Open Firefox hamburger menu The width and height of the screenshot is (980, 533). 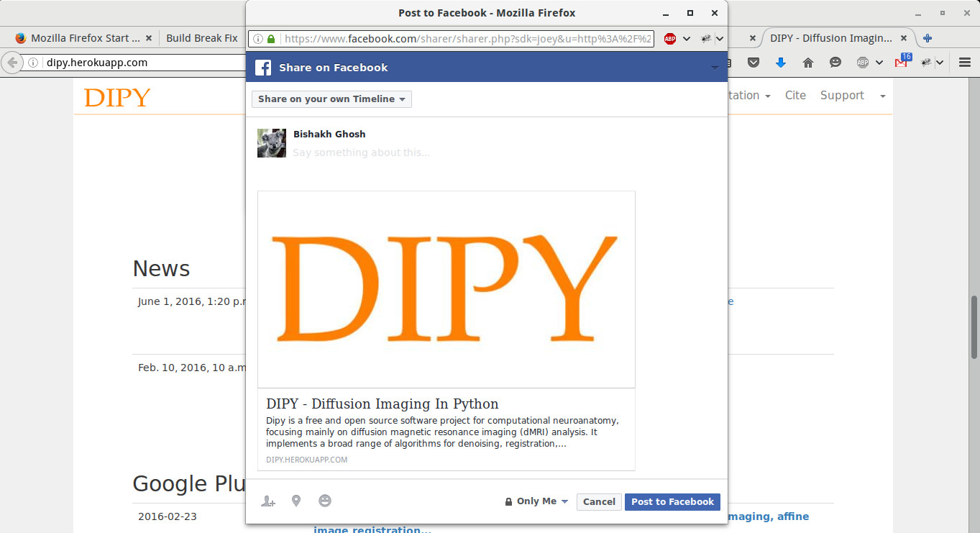pos(966,63)
